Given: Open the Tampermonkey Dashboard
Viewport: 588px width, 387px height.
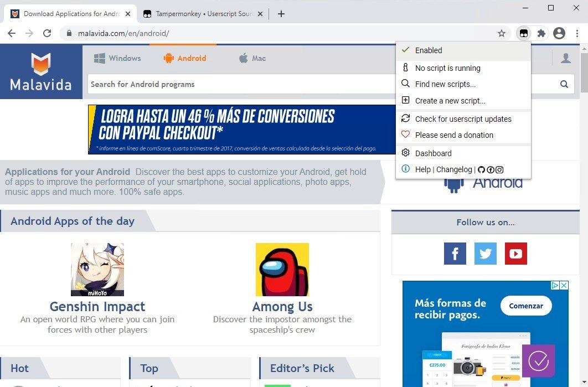Looking at the screenshot, I should 463,153.
